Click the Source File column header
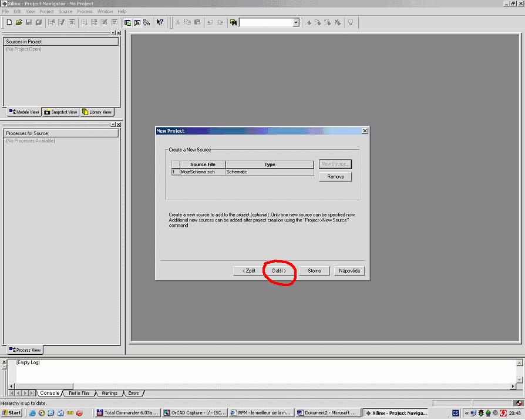 coord(203,164)
